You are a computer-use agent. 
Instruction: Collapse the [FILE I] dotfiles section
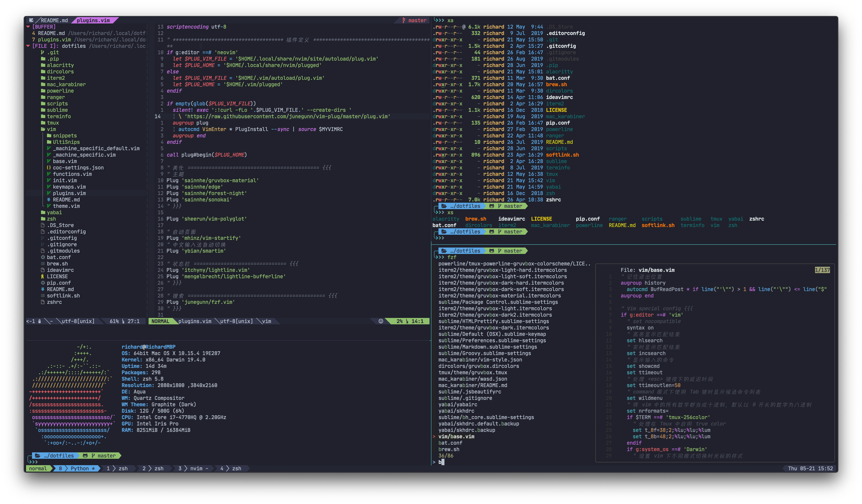28,46
